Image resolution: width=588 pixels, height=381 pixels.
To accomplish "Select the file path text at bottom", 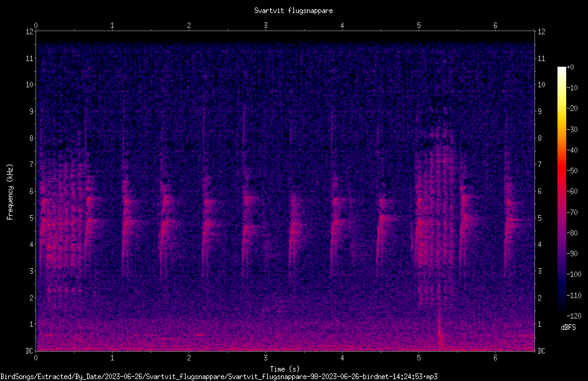I will click(219, 377).
